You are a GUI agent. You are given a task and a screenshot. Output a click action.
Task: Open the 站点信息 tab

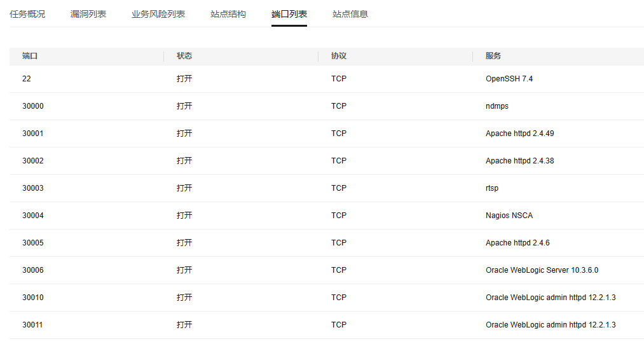(x=350, y=14)
